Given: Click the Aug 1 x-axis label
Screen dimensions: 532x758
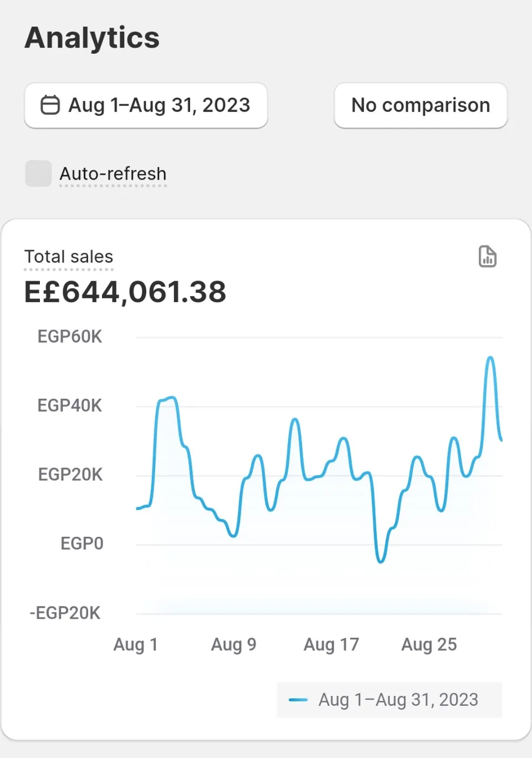Looking at the screenshot, I should pyautogui.click(x=136, y=644).
